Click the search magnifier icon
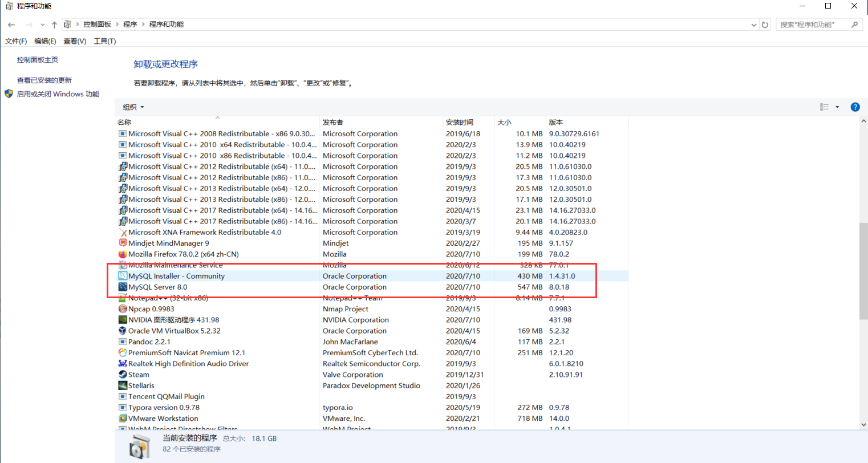The image size is (868, 463). [854, 25]
